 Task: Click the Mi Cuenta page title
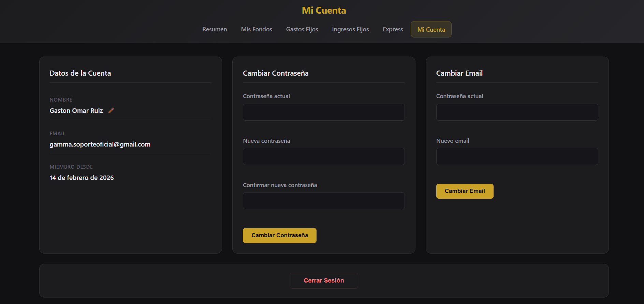click(x=324, y=11)
